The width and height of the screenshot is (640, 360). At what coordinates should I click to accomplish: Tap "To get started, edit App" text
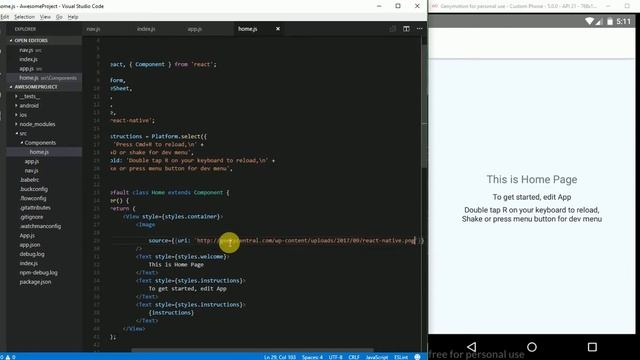(532, 197)
